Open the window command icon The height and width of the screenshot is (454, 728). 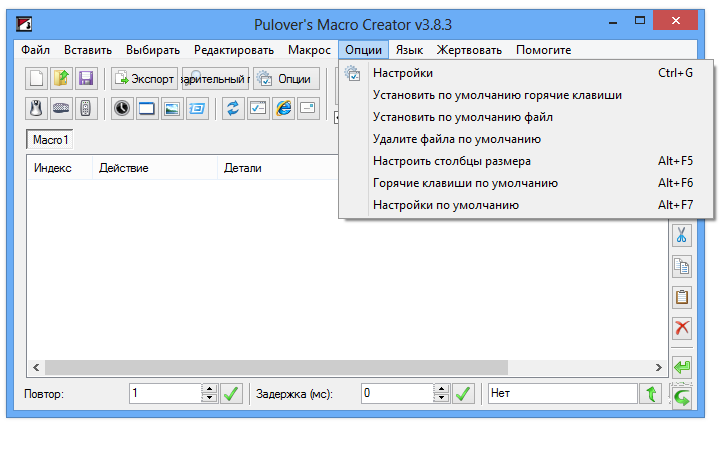(x=147, y=109)
